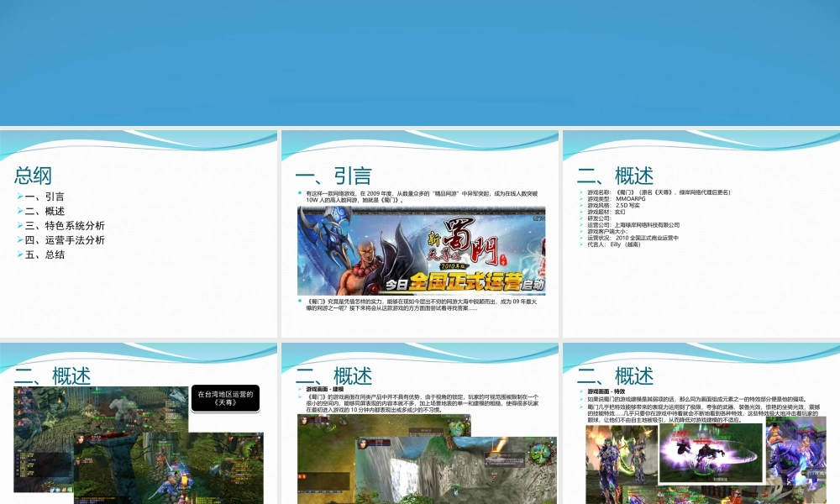Click outline item 一、引言 in 总纲 slide
This screenshot has height=504, width=840.
(x=45, y=197)
